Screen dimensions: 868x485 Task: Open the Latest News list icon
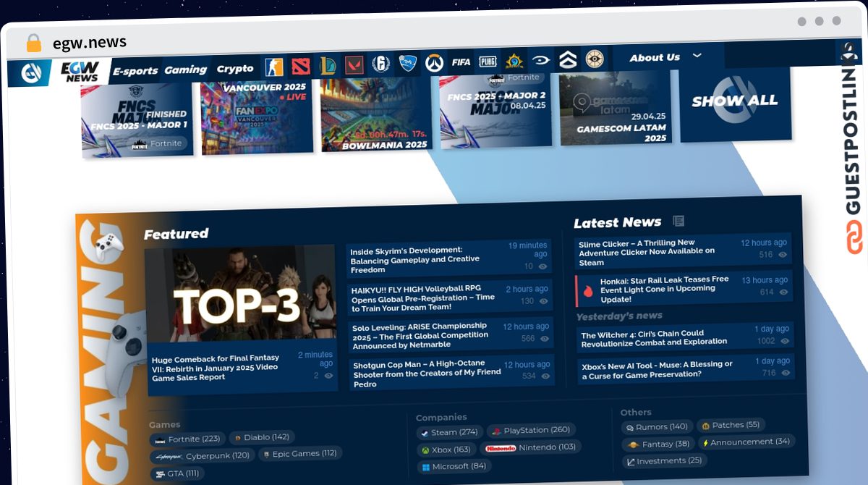click(x=678, y=221)
